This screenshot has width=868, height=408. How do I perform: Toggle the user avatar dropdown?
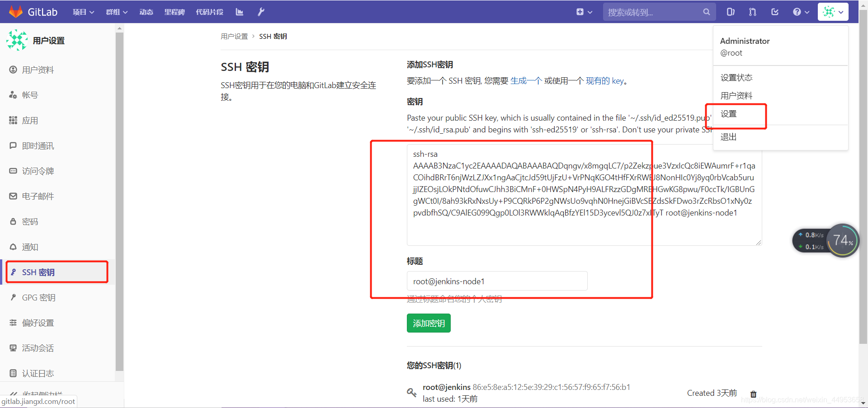pyautogui.click(x=833, y=12)
